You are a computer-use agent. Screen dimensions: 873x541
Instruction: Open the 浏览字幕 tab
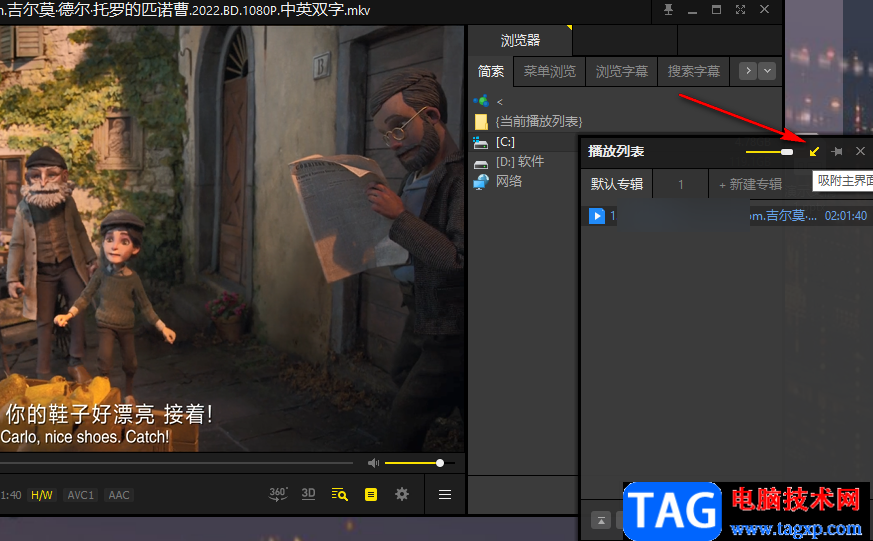tap(621, 71)
